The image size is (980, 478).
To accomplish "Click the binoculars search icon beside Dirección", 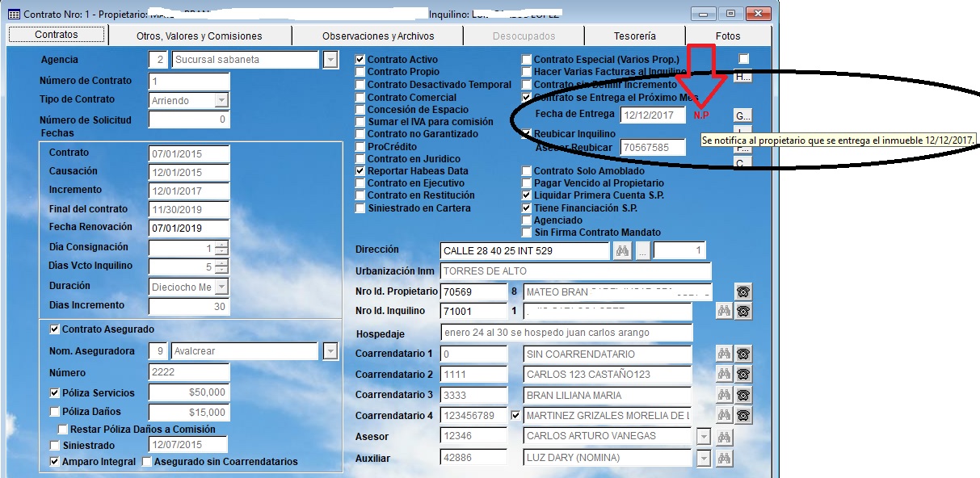I will pyautogui.click(x=622, y=250).
